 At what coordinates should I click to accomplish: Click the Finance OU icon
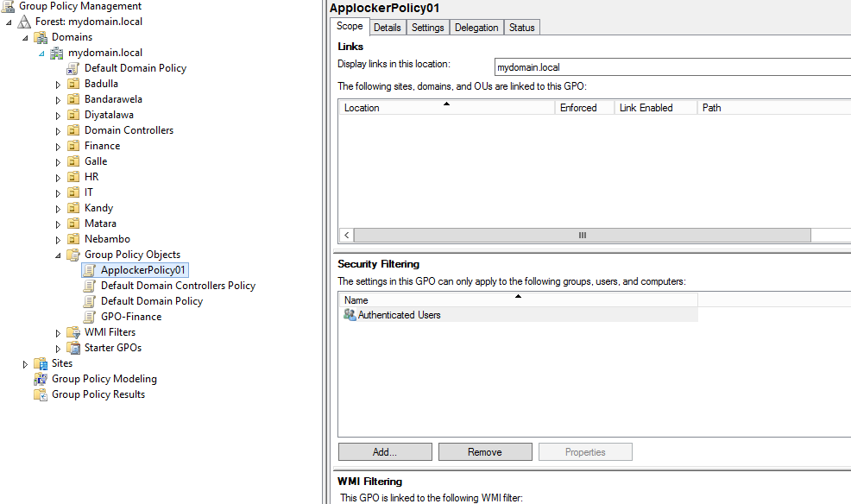[73, 146]
